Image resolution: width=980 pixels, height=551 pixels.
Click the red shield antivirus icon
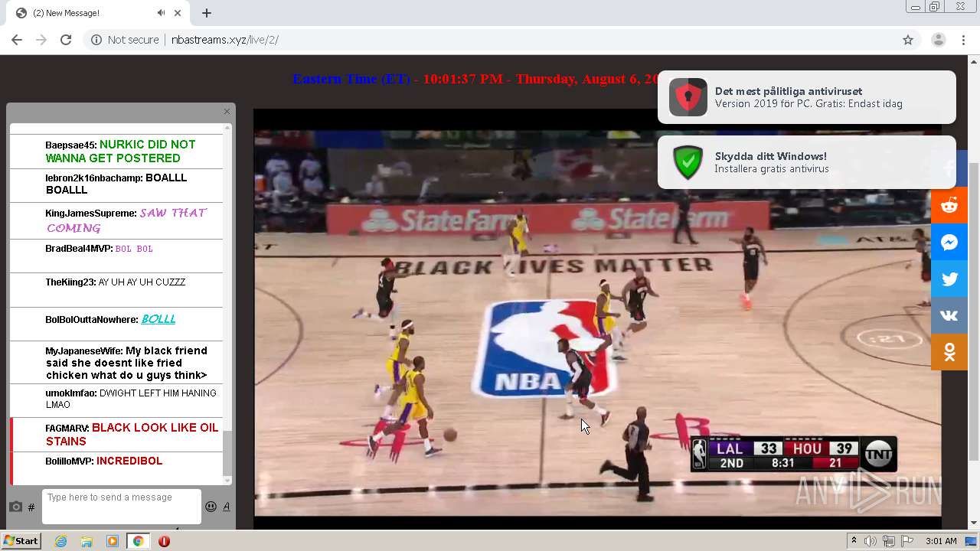[688, 97]
